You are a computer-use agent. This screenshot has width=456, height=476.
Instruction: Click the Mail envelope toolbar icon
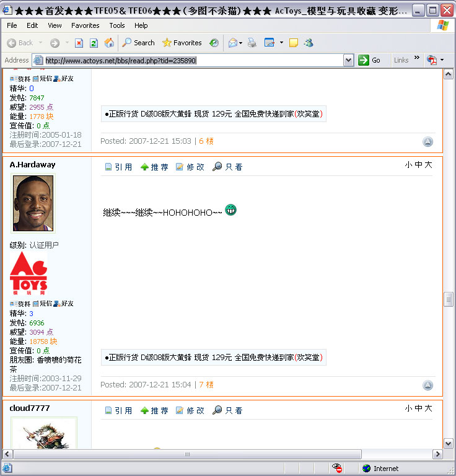233,43
